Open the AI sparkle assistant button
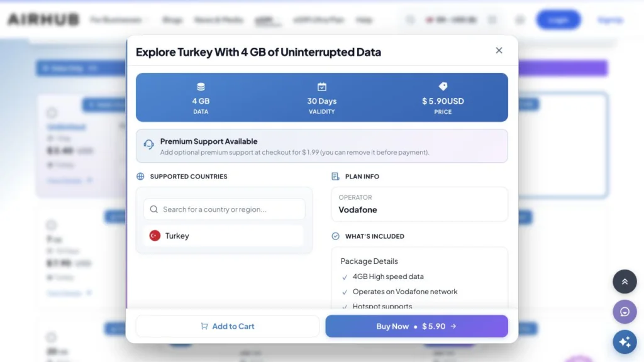 (x=625, y=342)
